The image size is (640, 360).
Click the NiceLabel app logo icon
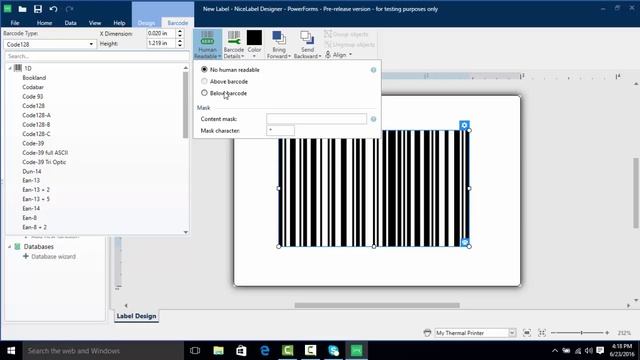7,9
